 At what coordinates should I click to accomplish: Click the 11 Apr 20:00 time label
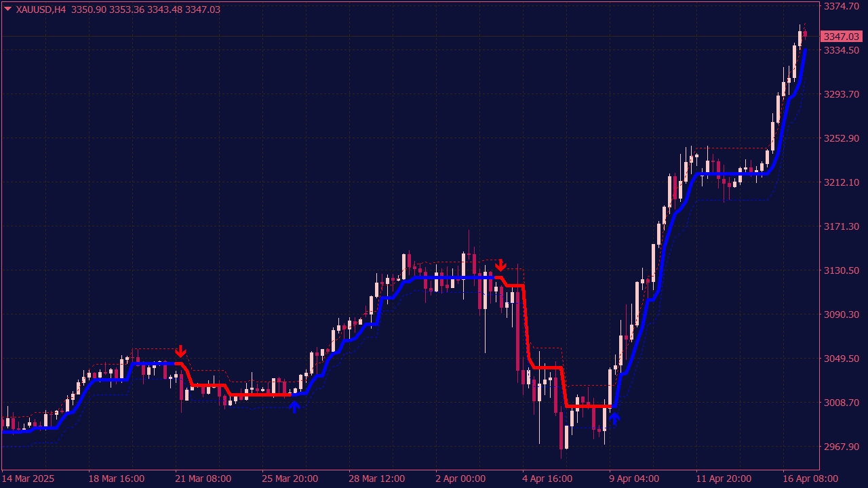pyautogui.click(x=724, y=479)
